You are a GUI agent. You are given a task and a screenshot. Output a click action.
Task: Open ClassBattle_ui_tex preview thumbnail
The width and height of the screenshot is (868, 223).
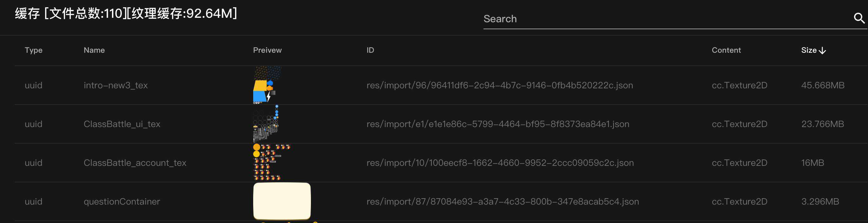pyautogui.click(x=266, y=124)
